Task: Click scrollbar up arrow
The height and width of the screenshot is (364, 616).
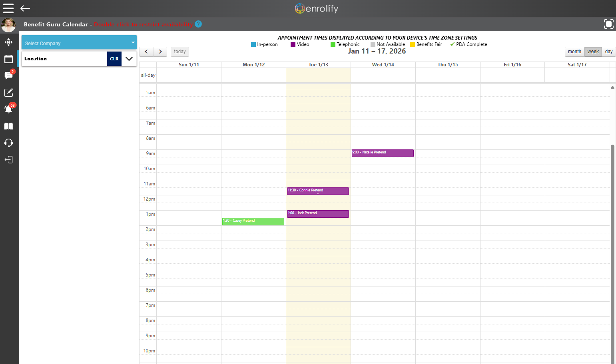Action: 612,87
